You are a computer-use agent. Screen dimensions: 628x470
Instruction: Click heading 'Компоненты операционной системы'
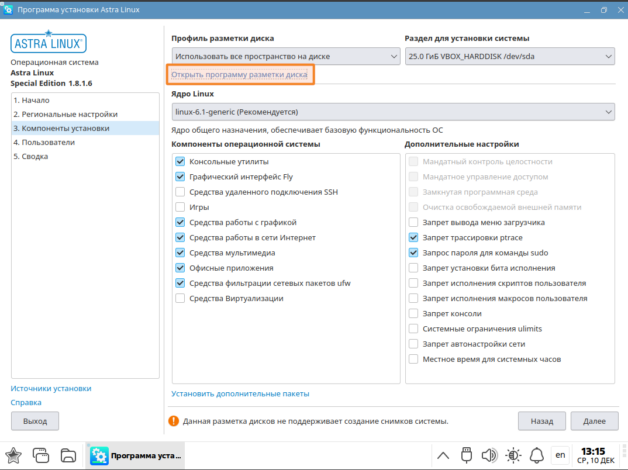click(246, 144)
